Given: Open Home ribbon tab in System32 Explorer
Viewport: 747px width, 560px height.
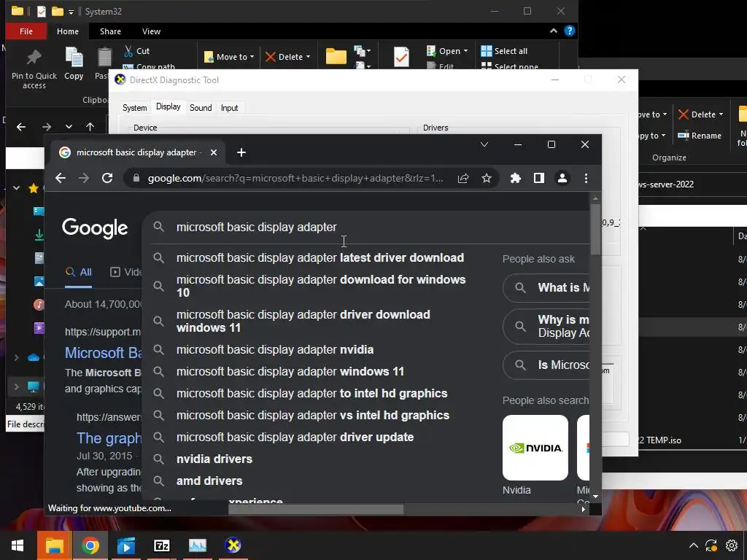Looking at the screenshot, I should click(x=68, y=31).
